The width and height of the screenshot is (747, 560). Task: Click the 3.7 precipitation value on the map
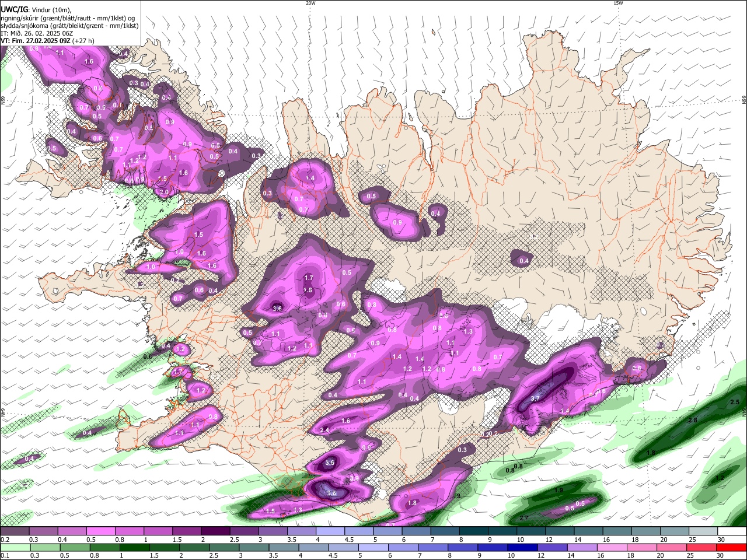pyautogui.click(x=535, y=398)
